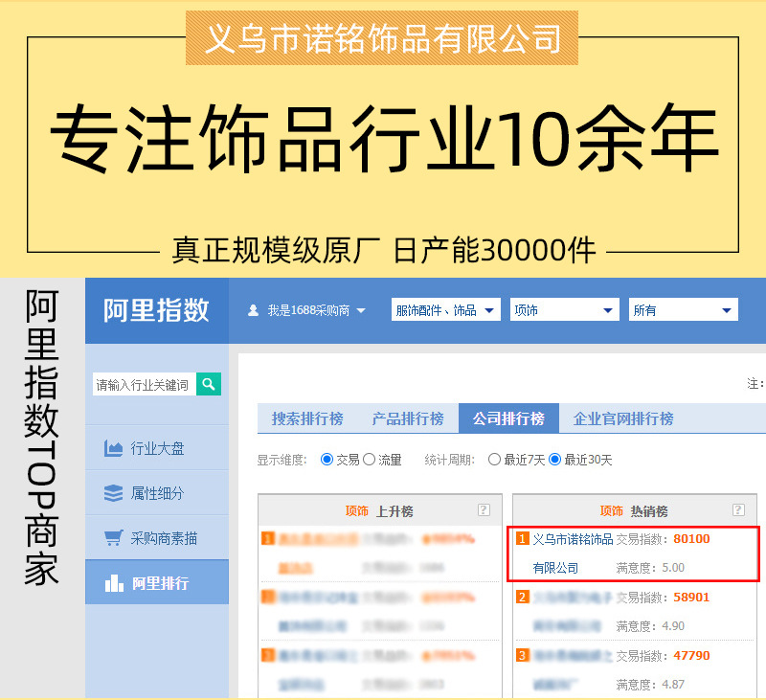Click the 行业大盘 chart icon
766x700 pixels.
coord(113,448)
